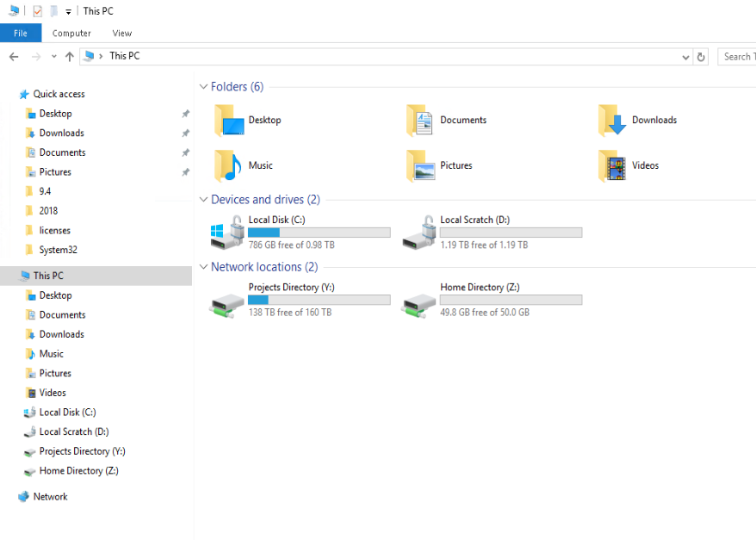756x540 pixels.
Task: Click the Back navigation arrow
Action: click(14, 57)
